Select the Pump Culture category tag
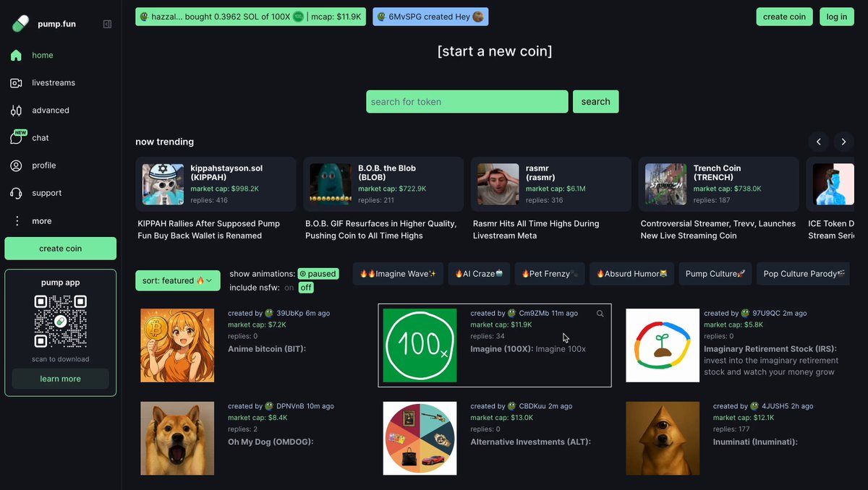This screenshot has height=490, width=868. pos(715,274)
